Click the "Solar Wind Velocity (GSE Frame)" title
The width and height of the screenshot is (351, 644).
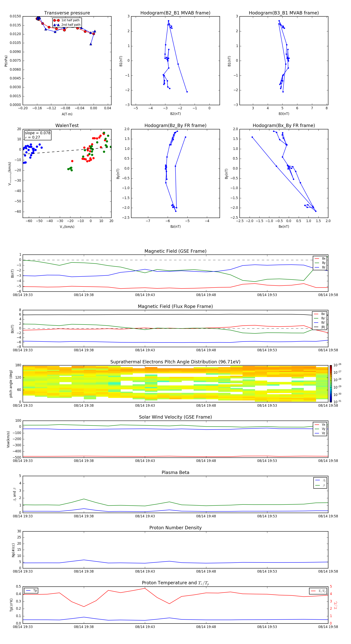tap(175, 417)
